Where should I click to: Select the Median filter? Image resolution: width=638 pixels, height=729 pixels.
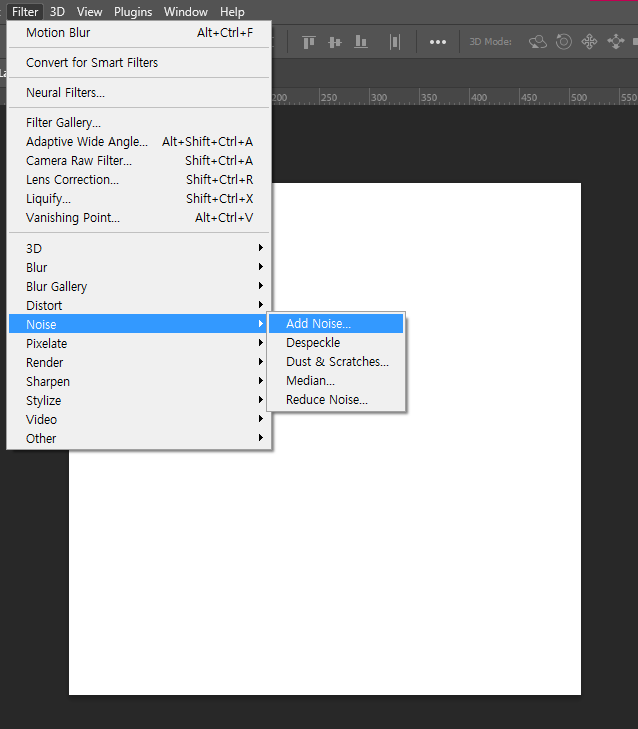coord(336,381)
